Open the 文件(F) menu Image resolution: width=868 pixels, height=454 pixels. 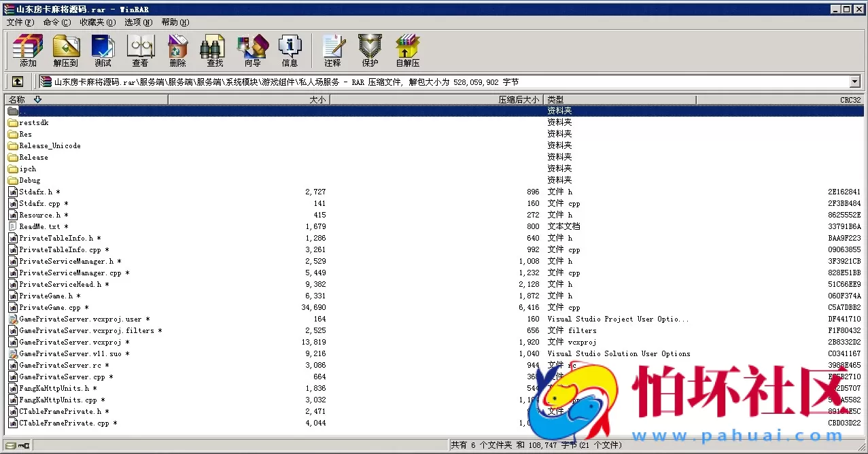[20, 22]
